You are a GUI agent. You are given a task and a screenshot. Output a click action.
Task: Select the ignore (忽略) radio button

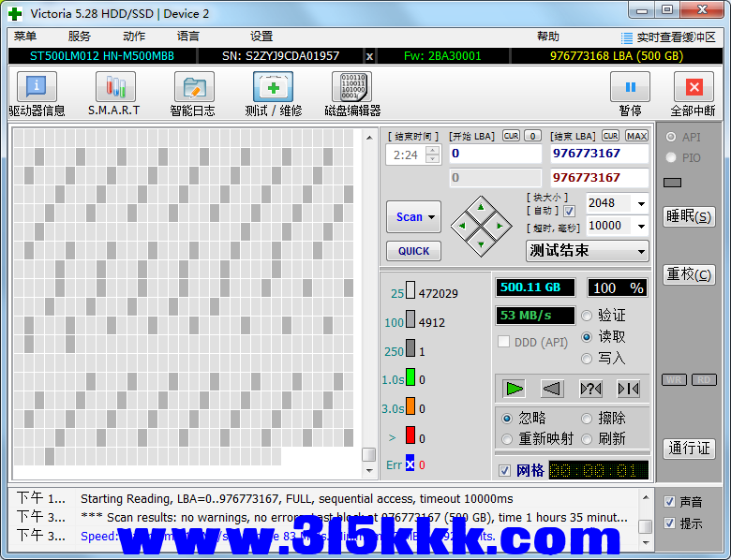[507, 419]
